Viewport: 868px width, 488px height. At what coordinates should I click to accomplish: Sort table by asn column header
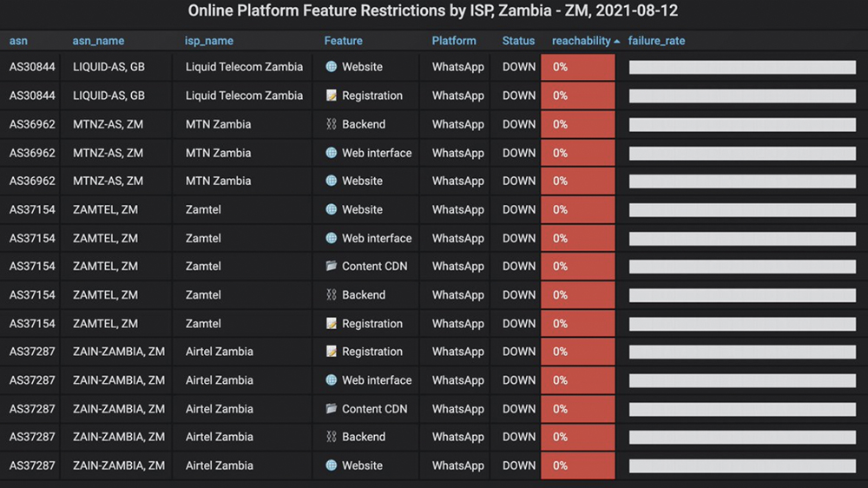coord(18,41)
